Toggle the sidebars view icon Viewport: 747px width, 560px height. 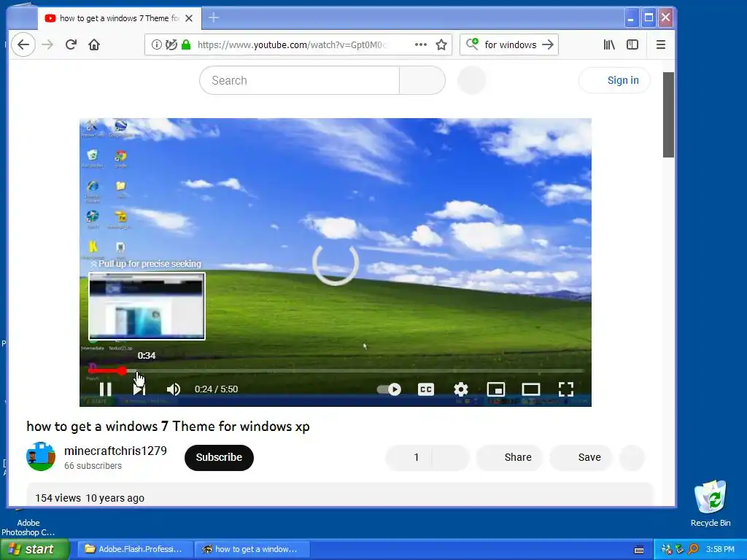(x=632, y=44)
